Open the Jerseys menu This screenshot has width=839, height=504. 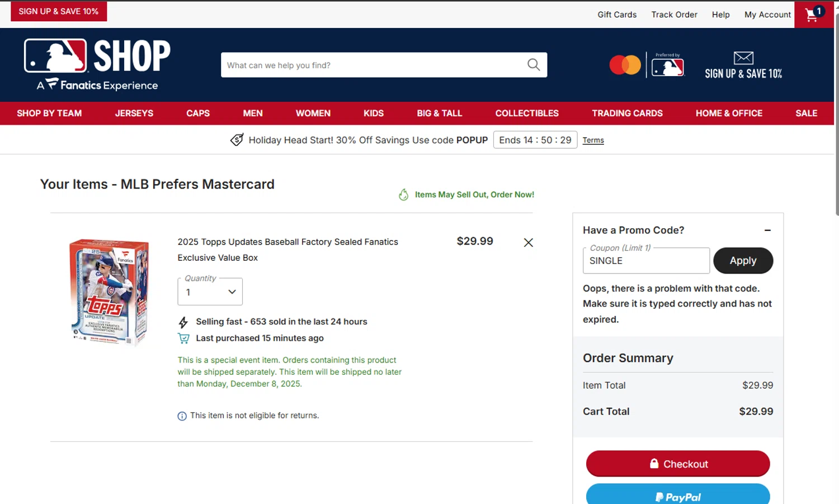134,113
